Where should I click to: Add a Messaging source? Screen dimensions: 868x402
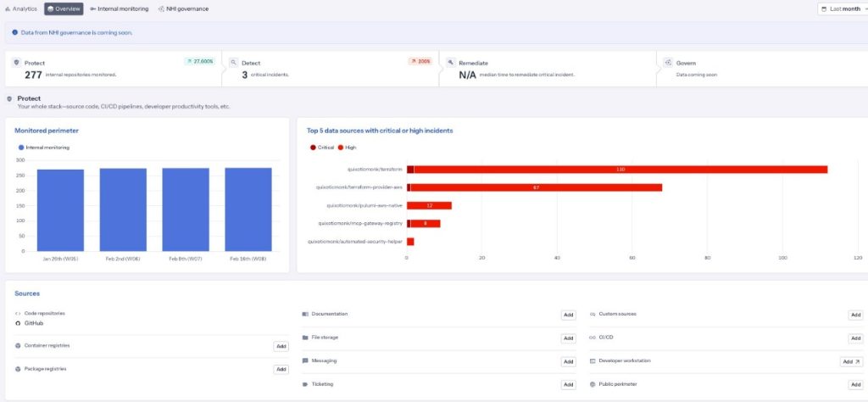coord(568,361)
